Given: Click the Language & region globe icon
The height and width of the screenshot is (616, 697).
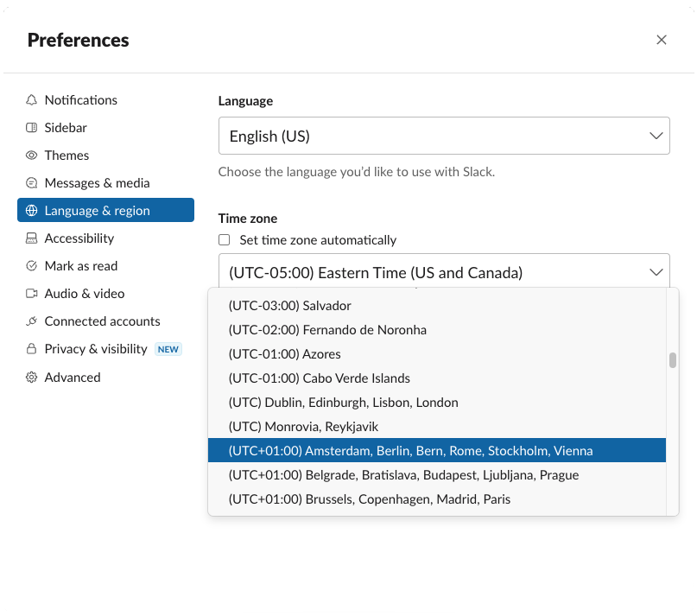Looking at the screenshot, I should click(x=32, y=211).
